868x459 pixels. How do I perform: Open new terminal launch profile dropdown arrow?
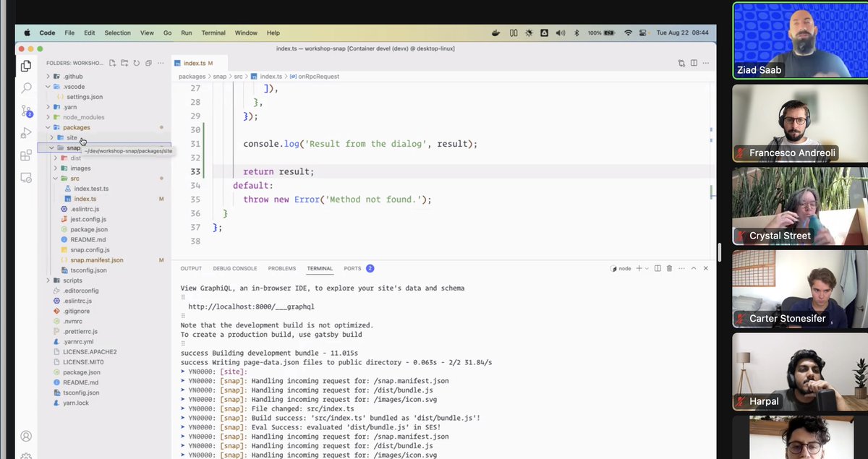pos(647,268)
